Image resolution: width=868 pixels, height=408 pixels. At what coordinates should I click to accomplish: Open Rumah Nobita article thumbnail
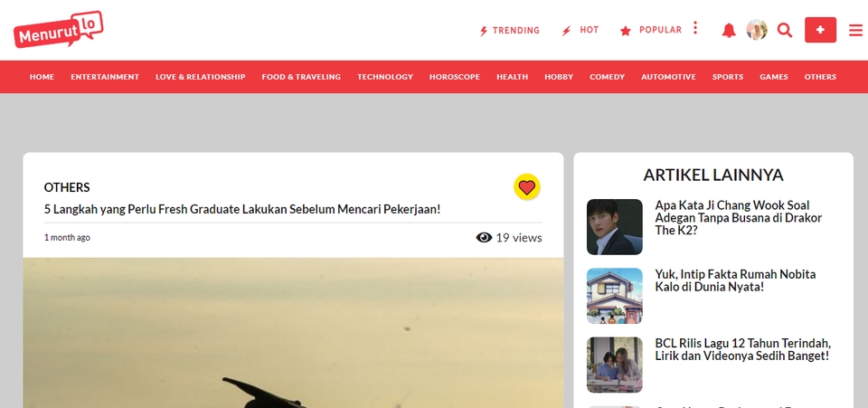[615, 296]
